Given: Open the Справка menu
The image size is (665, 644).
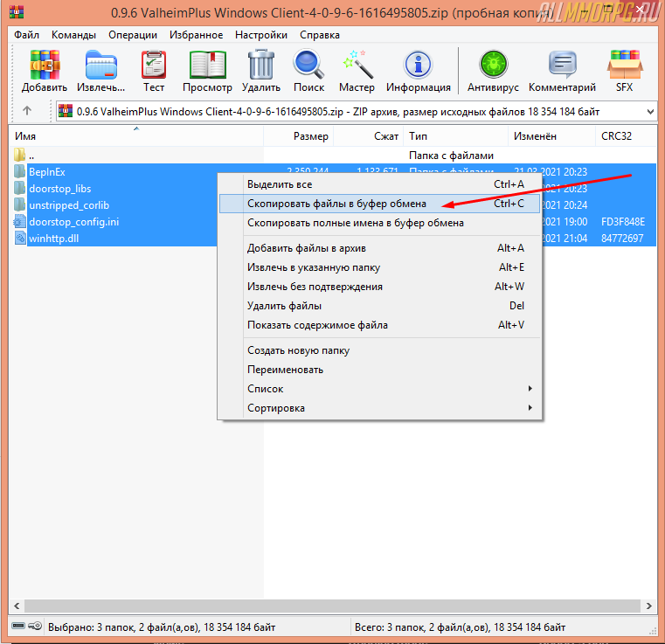Looking at the screenshot, I should click(320, 35).
